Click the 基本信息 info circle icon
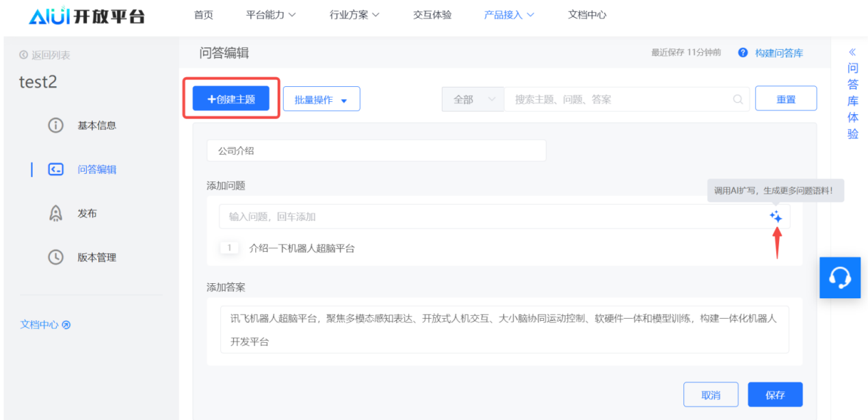The width and height of the screenshot is (868, 420). click(x=55, y=125)
